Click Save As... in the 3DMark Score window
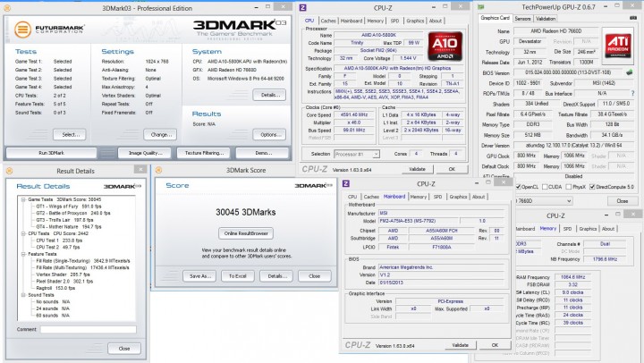644x363 pixels. point(199,276)
